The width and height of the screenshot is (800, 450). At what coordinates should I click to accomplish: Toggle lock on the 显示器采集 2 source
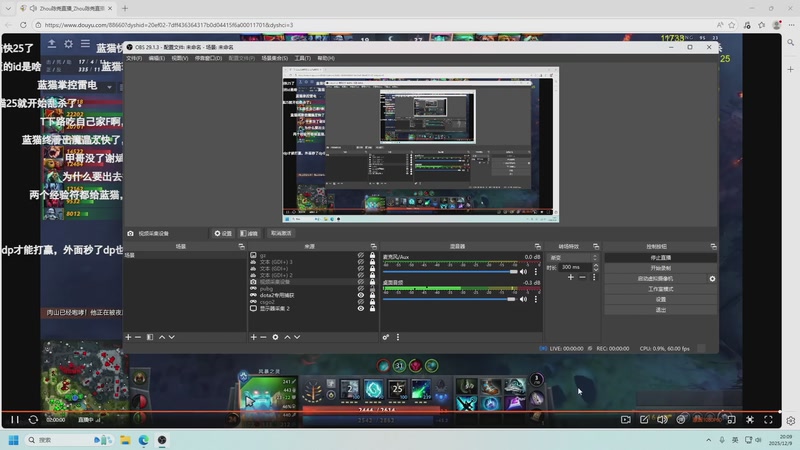372,309
